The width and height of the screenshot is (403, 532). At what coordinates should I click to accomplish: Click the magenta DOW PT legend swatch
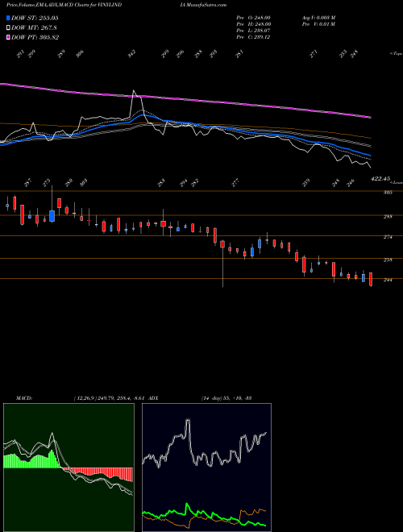(8, 37)
